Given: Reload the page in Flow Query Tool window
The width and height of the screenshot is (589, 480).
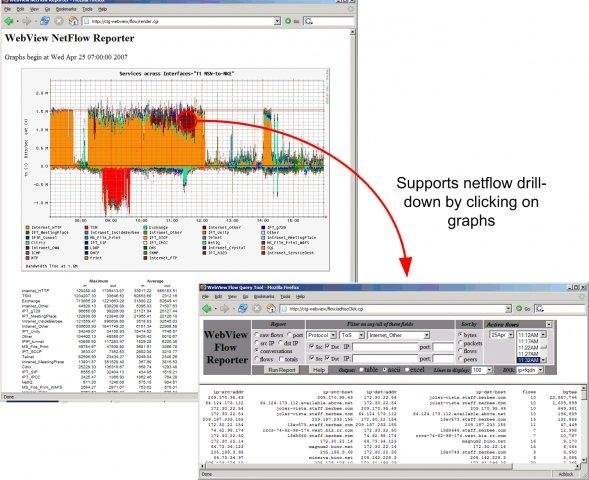Looking at the screenshot, I should 243,309.
